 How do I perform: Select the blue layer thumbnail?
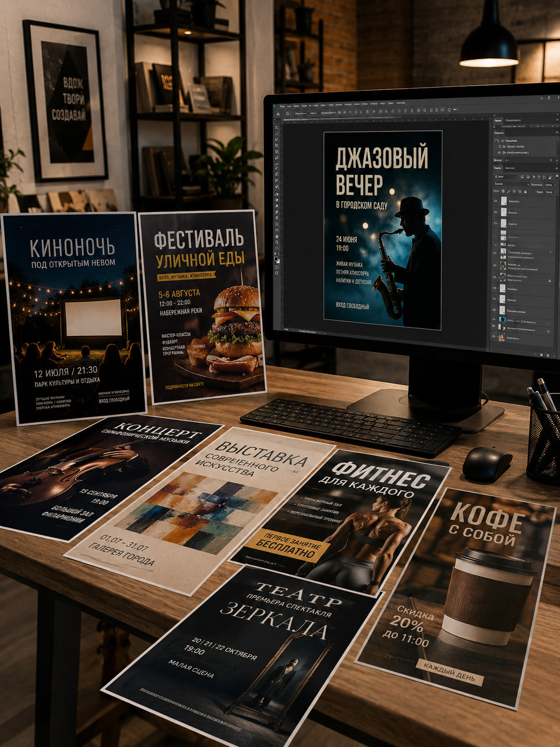point(502,319)
